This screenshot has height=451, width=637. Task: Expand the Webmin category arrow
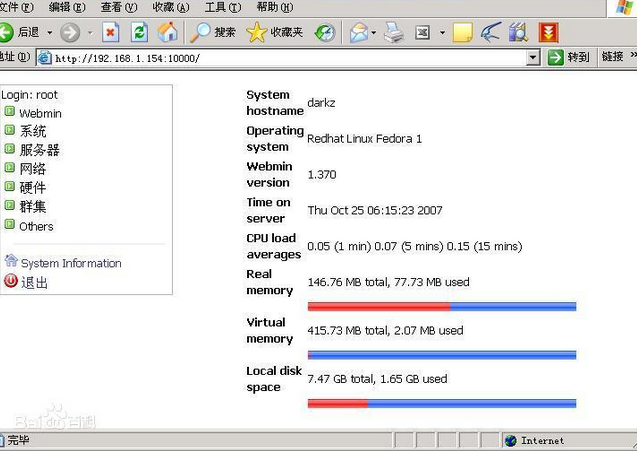tap(10, 111)
